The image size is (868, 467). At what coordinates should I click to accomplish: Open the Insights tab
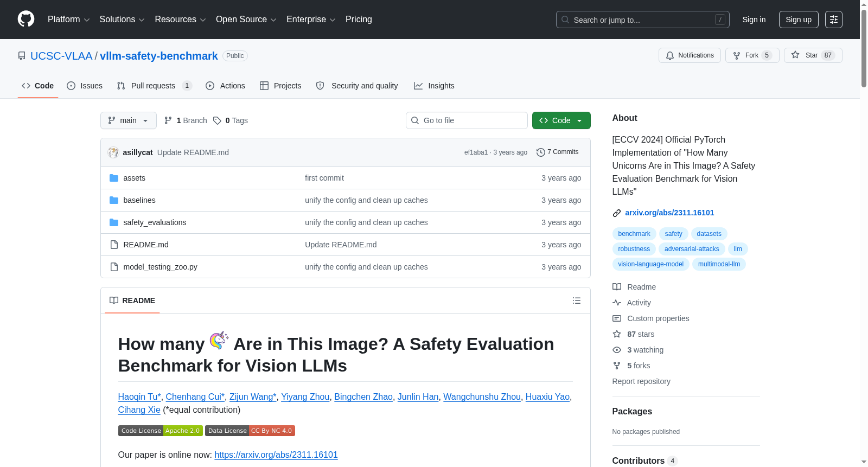[434, 86]
